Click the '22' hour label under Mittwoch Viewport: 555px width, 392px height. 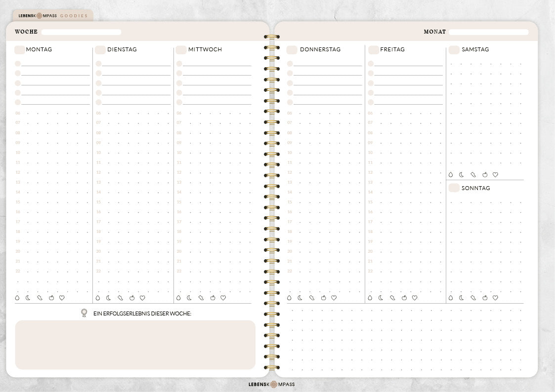[179, 271]
